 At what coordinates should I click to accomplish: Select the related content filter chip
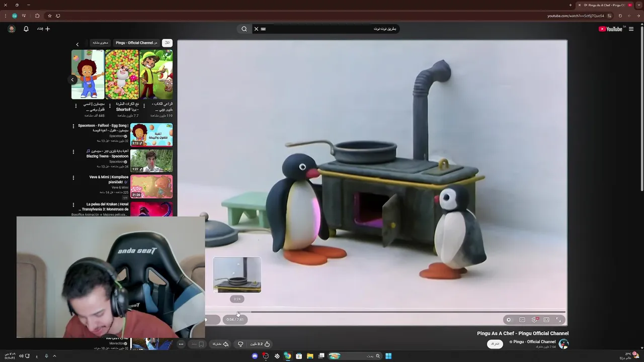tap(100, 43)
